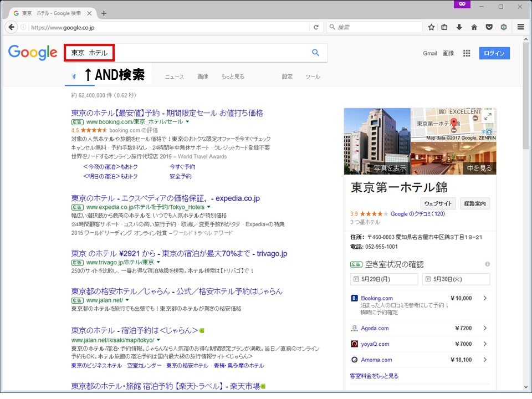Click the private browsing mask icon
The image size is (532, 399).
click(462, 4)
